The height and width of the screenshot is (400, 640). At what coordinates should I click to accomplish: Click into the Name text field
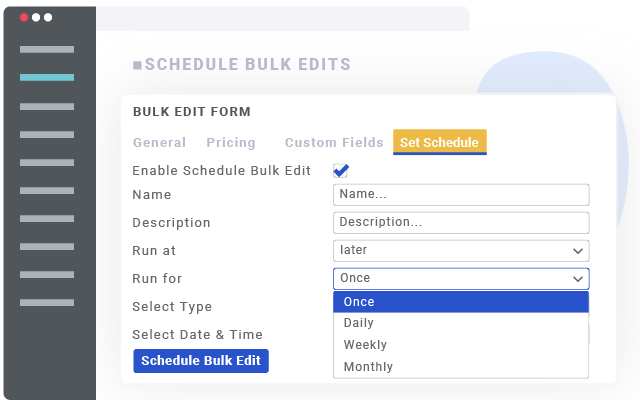pos(460,195)
